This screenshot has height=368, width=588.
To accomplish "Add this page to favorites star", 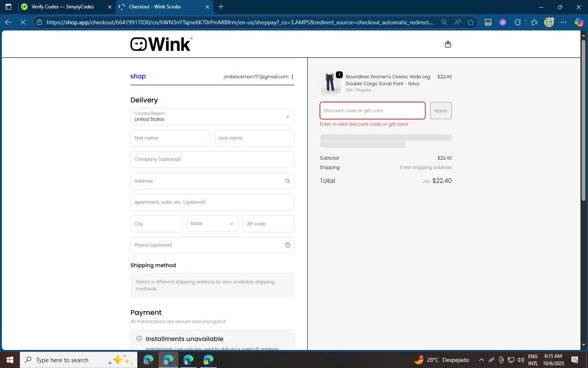I will 470,22.
